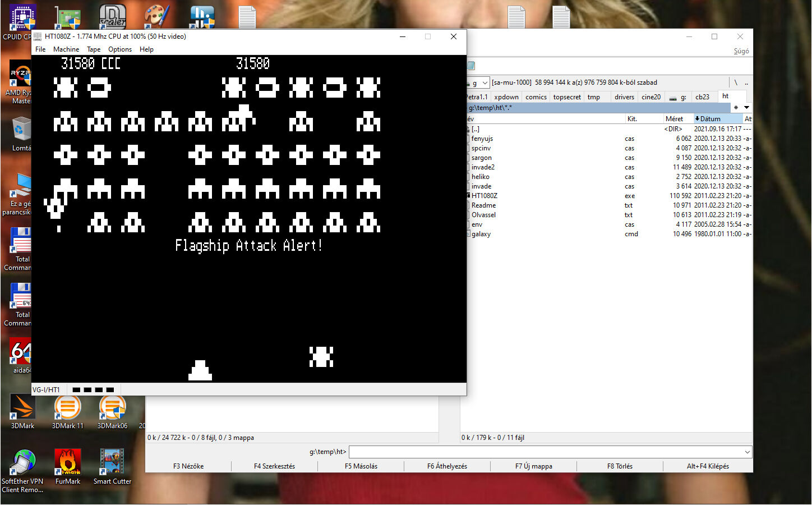Switch to the cine20 folder tab
Image resolution: width=812 pixels, height=505 pixels.
tap(651, 97)
